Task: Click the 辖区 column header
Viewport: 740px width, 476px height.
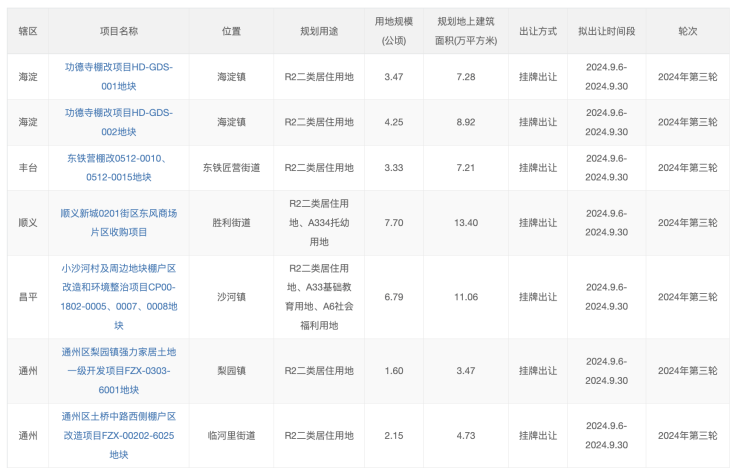Action: pos(28,32)
